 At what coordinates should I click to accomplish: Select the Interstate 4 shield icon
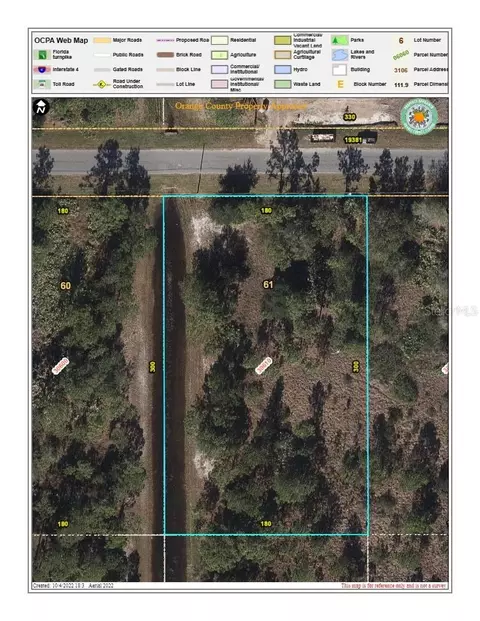point(42,70)
